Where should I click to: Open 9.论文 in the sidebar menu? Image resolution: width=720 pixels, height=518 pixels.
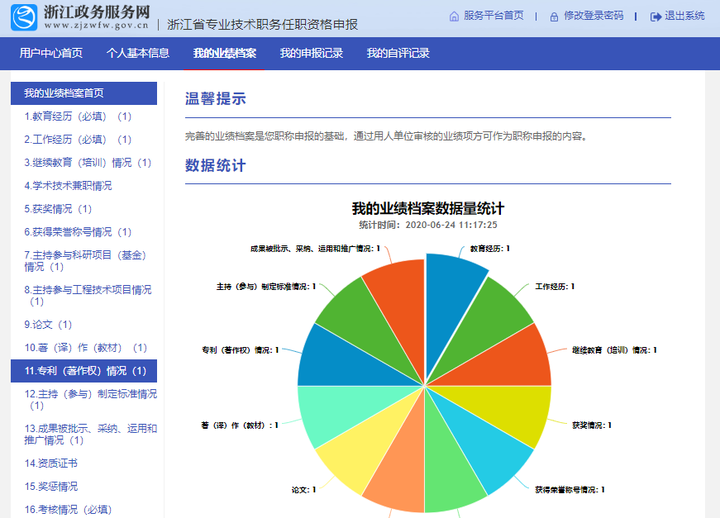[48, 324]
